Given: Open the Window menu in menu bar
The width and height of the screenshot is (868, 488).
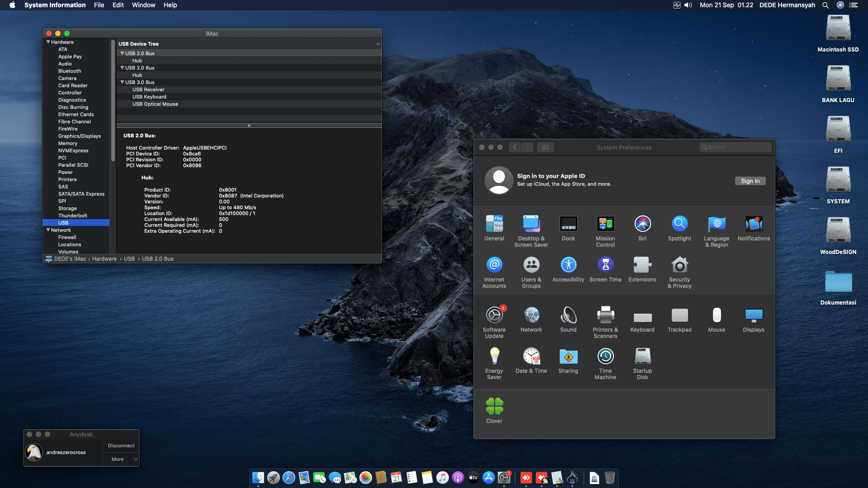Looking at the screenshot, I should click(x=143, y=5).
